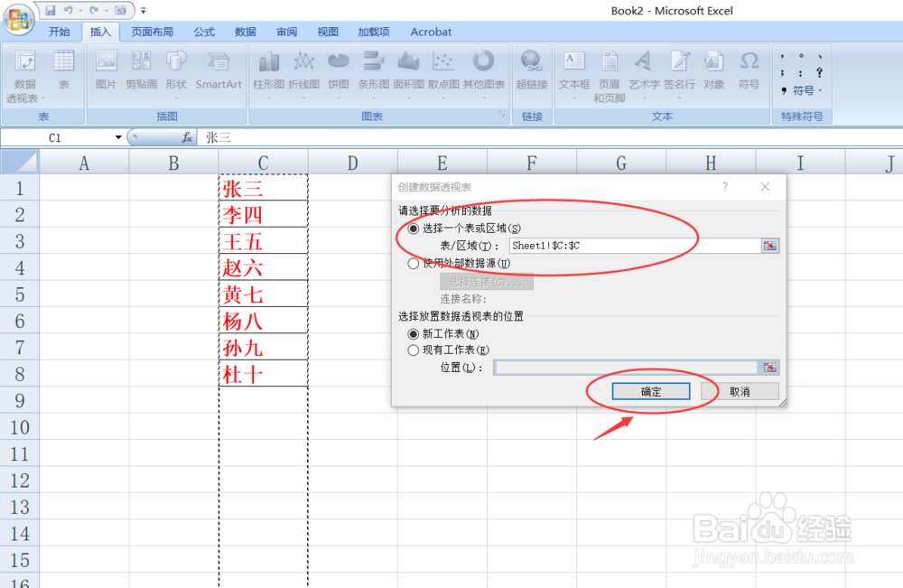Insert Header and Footer (页眉和页脚)

click(x=610, y=77)
